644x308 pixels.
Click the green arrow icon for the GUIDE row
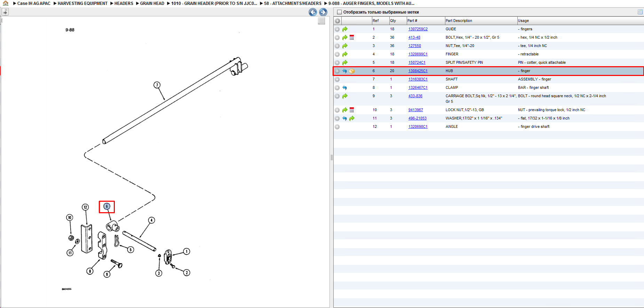pos(345,29)
